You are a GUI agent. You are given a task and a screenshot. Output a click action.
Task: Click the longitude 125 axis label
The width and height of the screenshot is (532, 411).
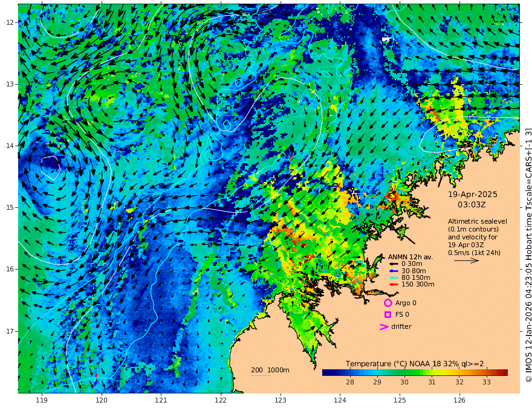400,401
